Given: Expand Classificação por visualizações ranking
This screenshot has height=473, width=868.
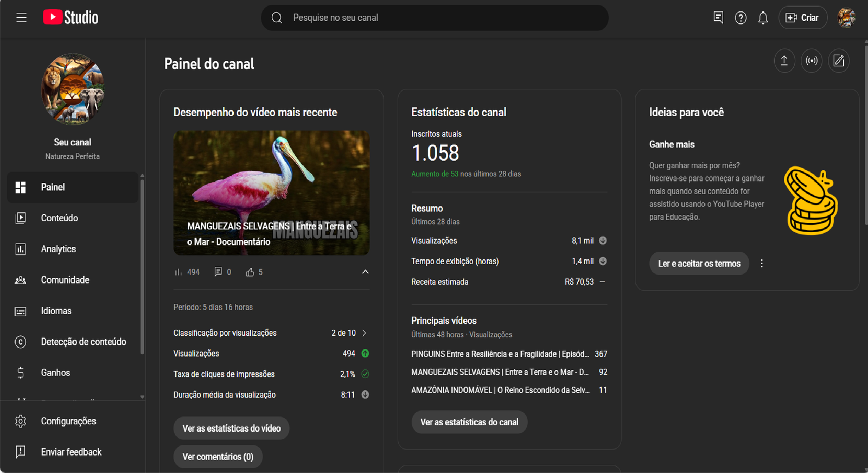Looking at the screenshot, I should tap(364, 333).
